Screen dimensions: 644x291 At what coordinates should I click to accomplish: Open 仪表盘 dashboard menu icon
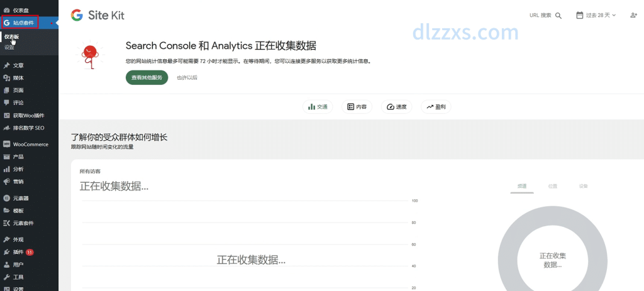(6, 10)
